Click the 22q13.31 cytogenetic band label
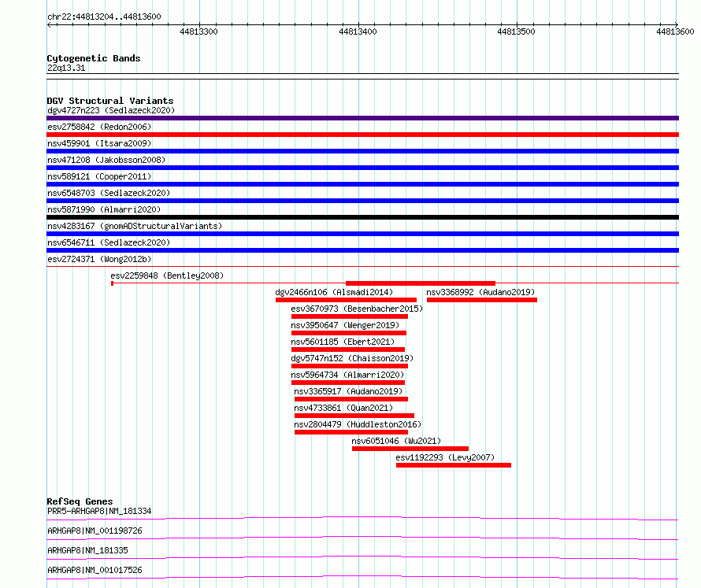Screen dimensions: 701x588 click(x=66, y=68)
